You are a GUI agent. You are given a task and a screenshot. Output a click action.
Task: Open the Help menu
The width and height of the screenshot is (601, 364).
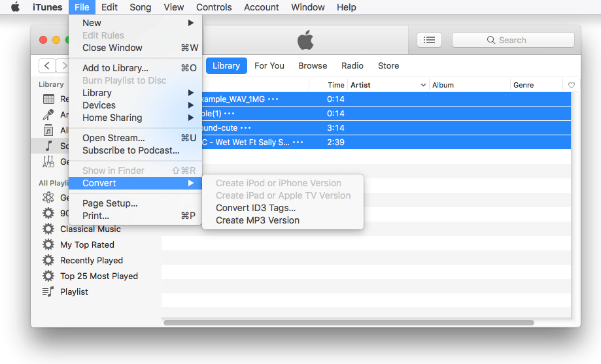click(347, 7)
